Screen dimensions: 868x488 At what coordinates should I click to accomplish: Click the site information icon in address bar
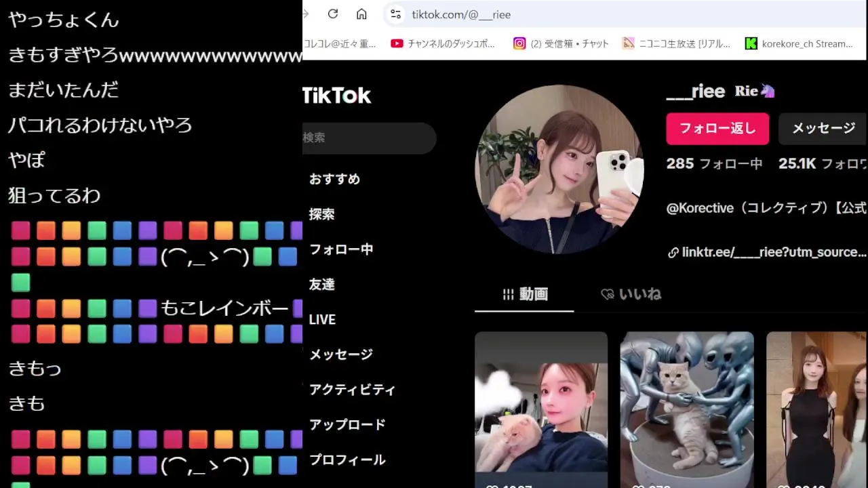pyautogui.click(x=396, y=14)
